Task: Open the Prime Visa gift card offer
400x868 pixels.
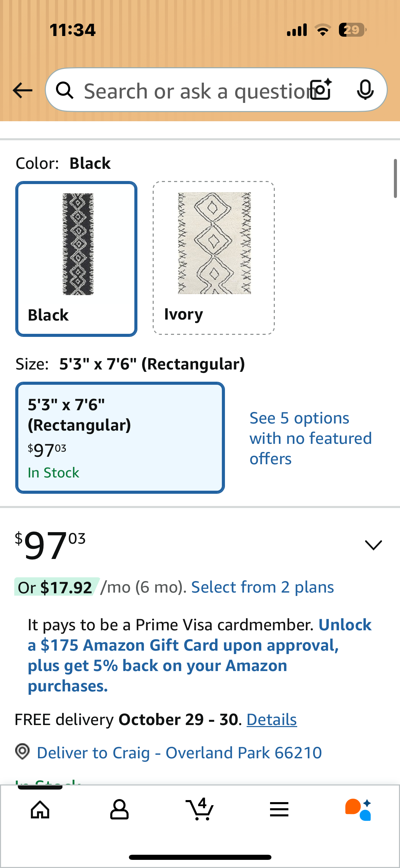Action: click(x=199, y=655)
